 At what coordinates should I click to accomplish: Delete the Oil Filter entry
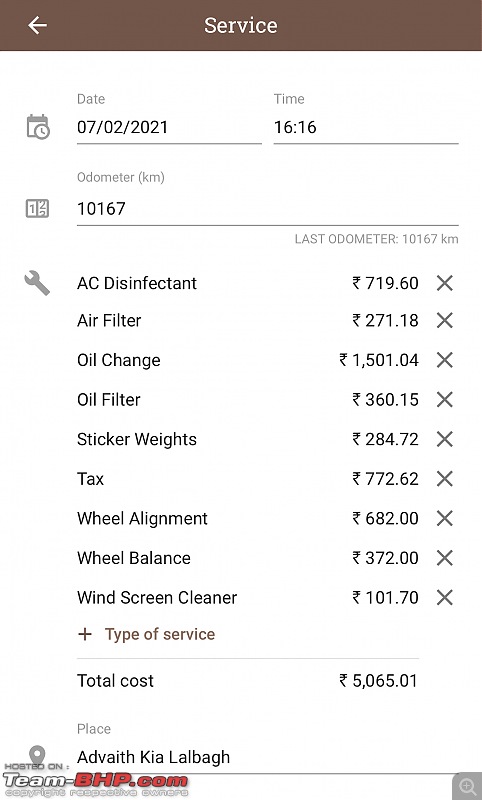coord(445,399)
